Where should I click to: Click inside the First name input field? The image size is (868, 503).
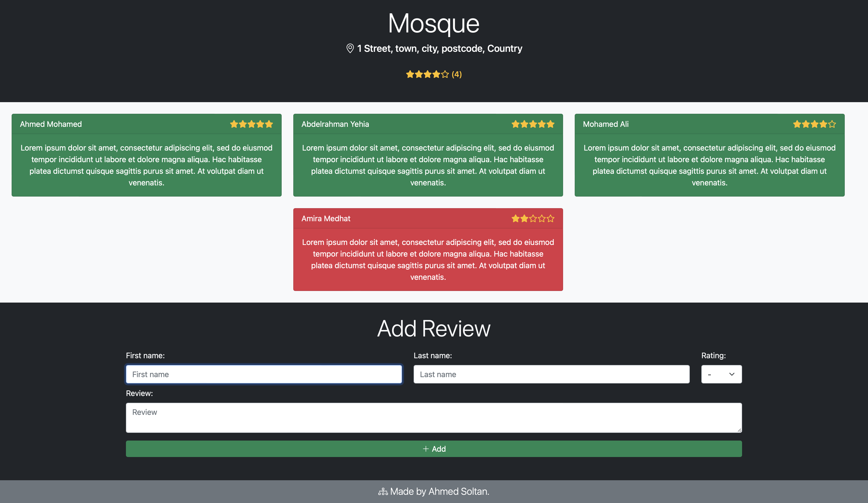(x=264, y=374)
